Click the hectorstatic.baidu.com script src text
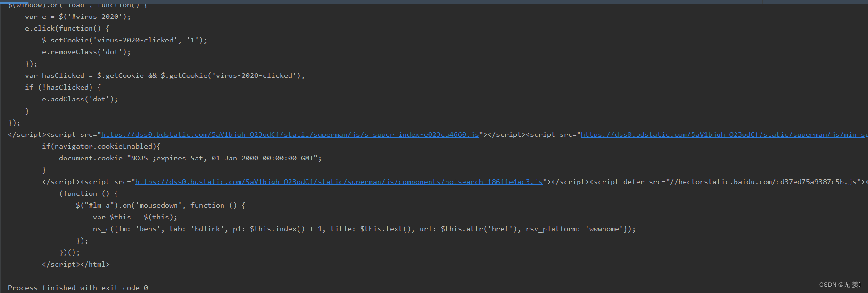 pyautogui.click(x=762, y=182)
